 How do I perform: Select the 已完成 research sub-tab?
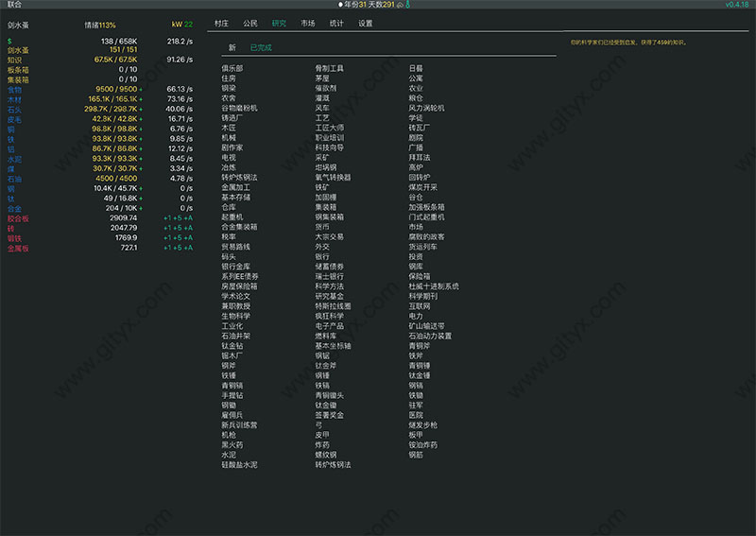(260, 47)
